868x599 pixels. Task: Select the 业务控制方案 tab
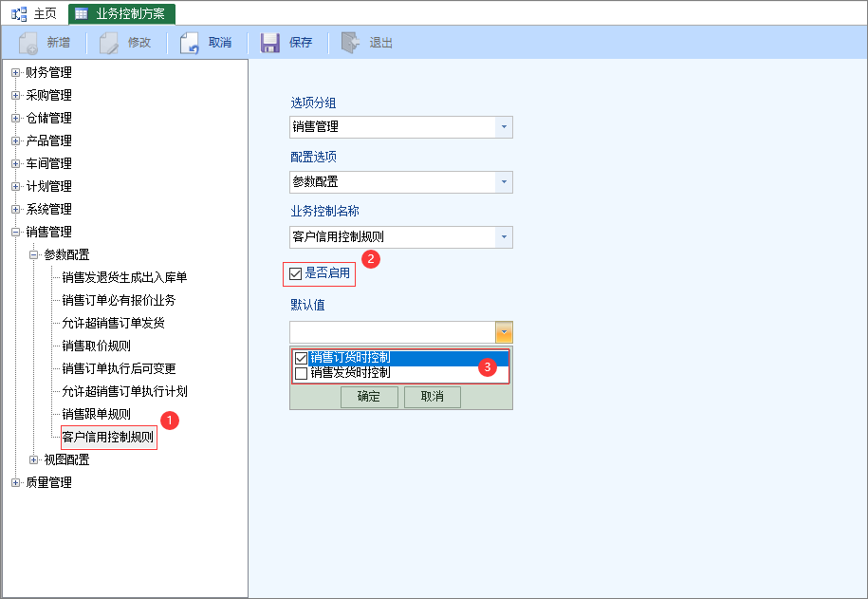click(121, 14)
